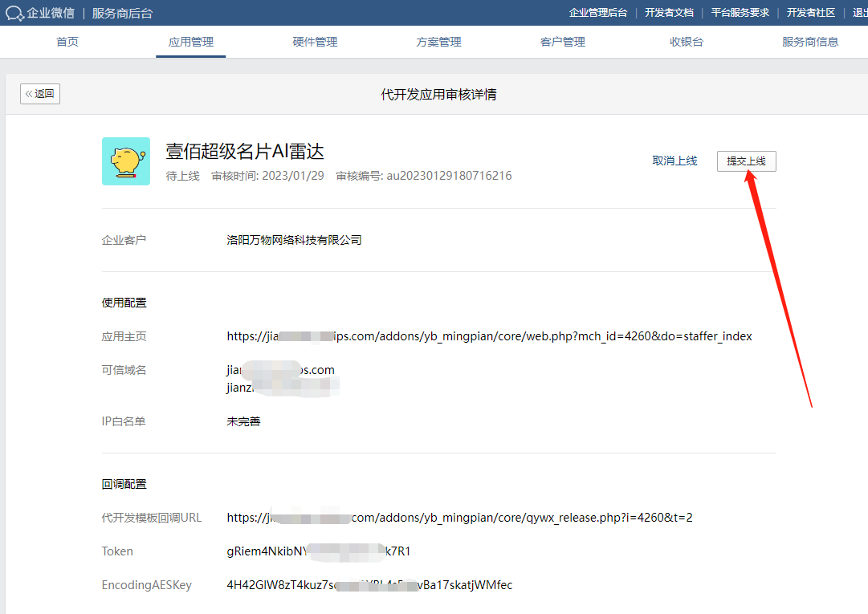
Task: Click the 提交上线 button
Action: click(746, 161)
